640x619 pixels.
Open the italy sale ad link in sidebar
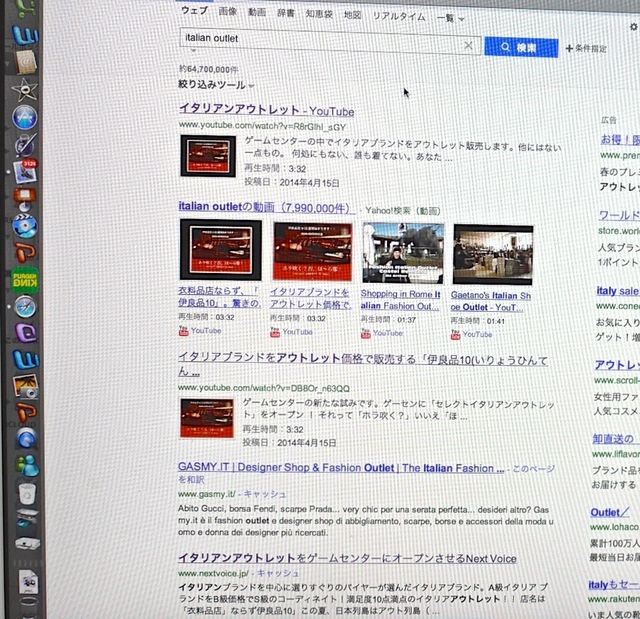tap(618, 291)
